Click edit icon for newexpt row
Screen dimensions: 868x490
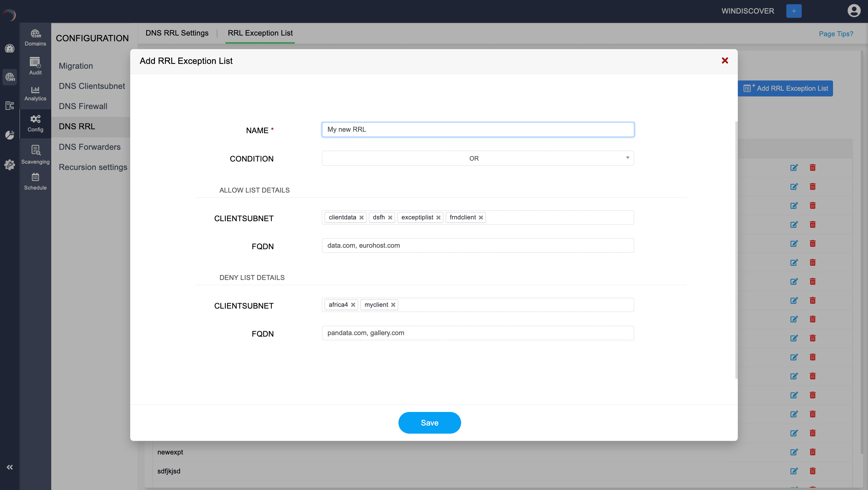794,452
